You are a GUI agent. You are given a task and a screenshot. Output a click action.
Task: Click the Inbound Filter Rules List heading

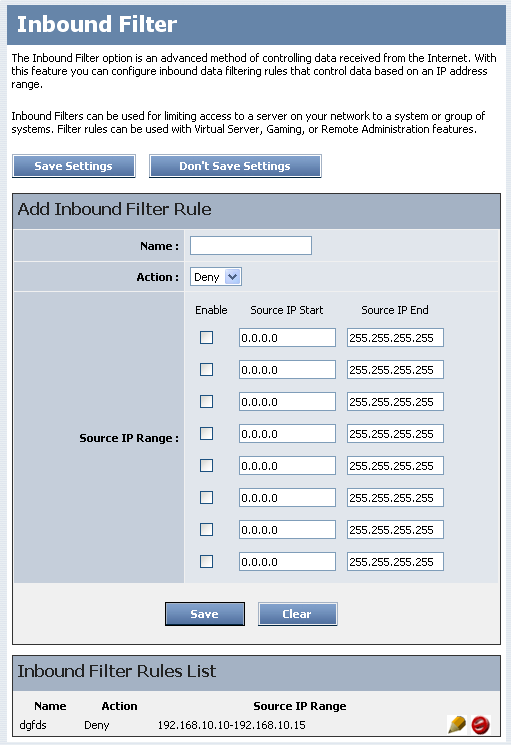[117, 671]
